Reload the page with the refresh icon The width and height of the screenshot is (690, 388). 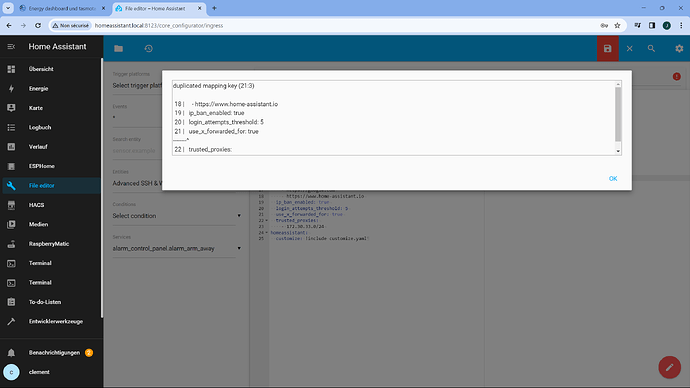click(x=38, y=26)
